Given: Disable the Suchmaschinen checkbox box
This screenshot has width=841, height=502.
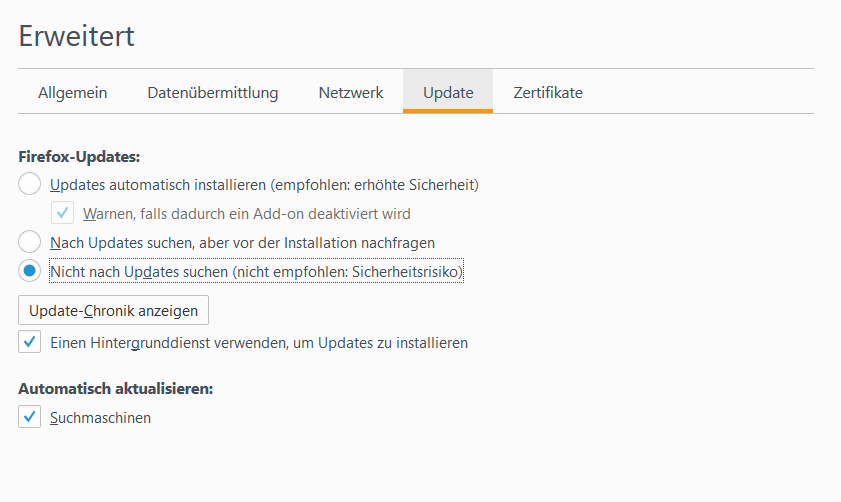Looking at the screenshot, I should point(29,417).
